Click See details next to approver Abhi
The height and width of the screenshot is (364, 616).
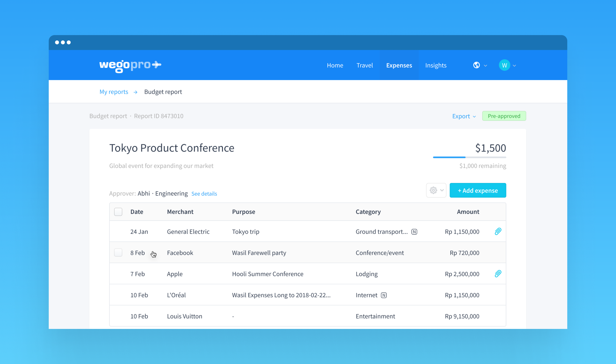pyautogui.click(x=204, y=193)
